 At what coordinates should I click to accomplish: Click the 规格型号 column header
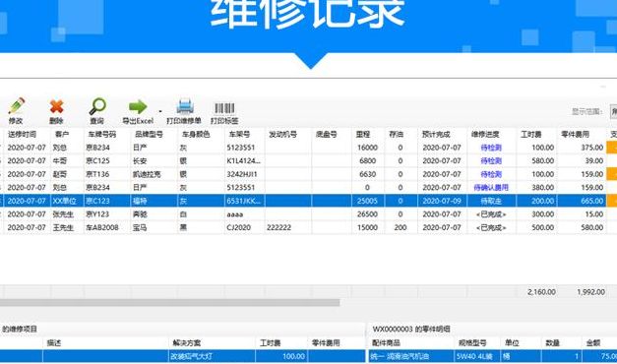coord(472,343)
